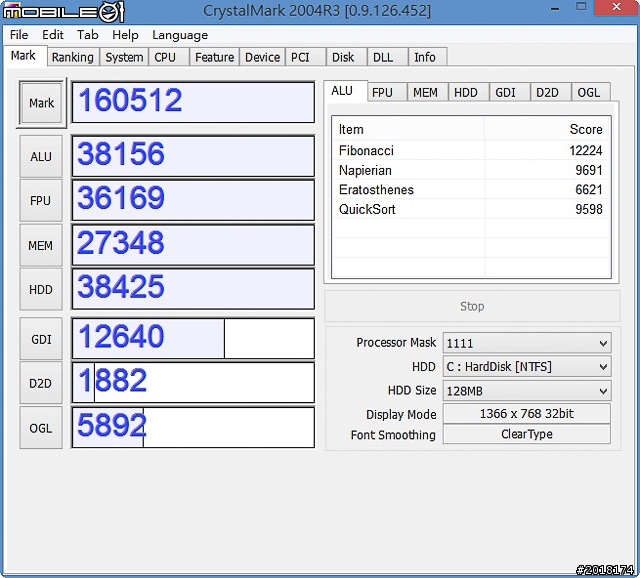
Task: Switch to the DLL tab
Action: click(x=387, y=57)
